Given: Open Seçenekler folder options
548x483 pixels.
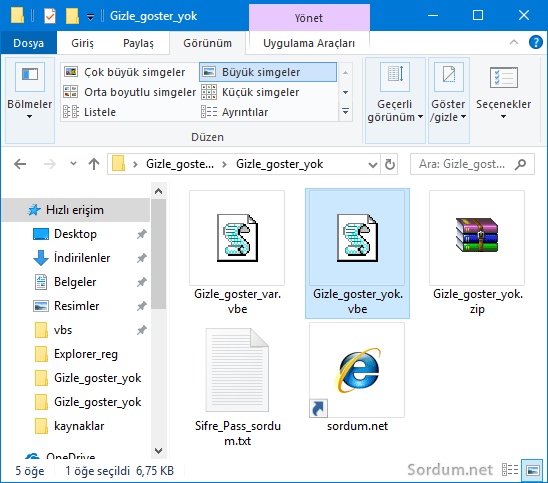Looking at the screenshot, I should [503, 93].
